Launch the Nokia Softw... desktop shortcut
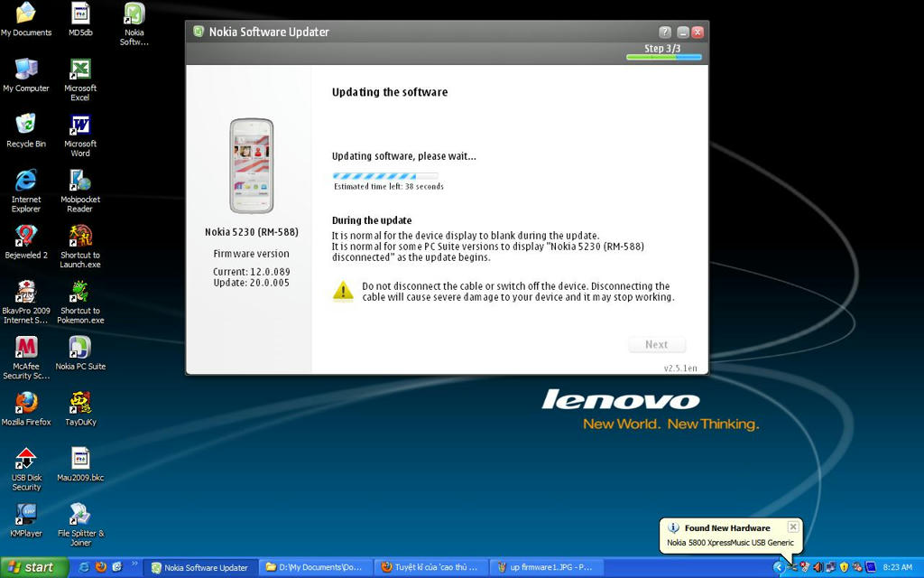Screen dimensions: 924x578 click(x=134, y=23)
